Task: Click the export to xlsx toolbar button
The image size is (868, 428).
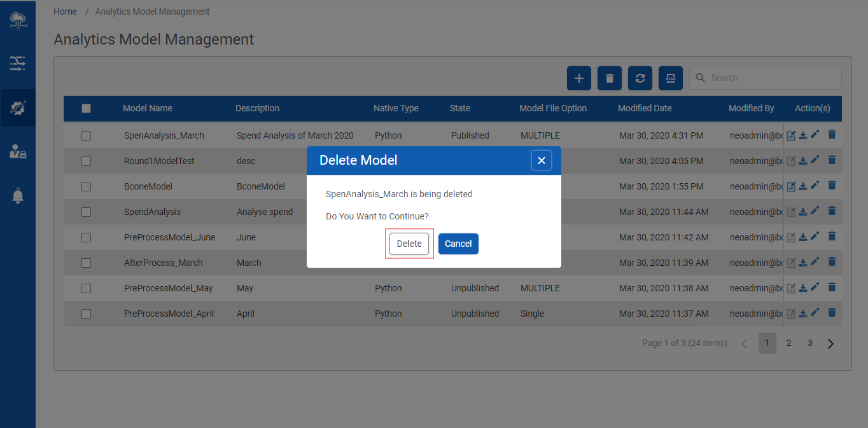Action: [671, 78]
